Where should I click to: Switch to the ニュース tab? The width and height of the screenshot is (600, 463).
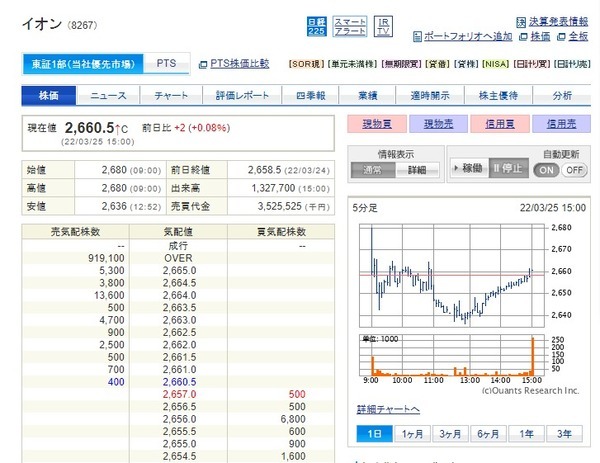coord(108,96)
